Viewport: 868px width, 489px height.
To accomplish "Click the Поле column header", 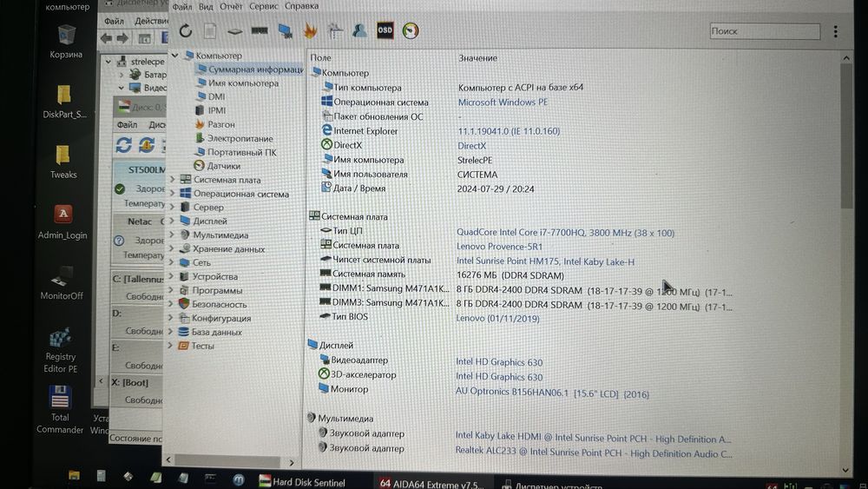I will tap(321, 57).
